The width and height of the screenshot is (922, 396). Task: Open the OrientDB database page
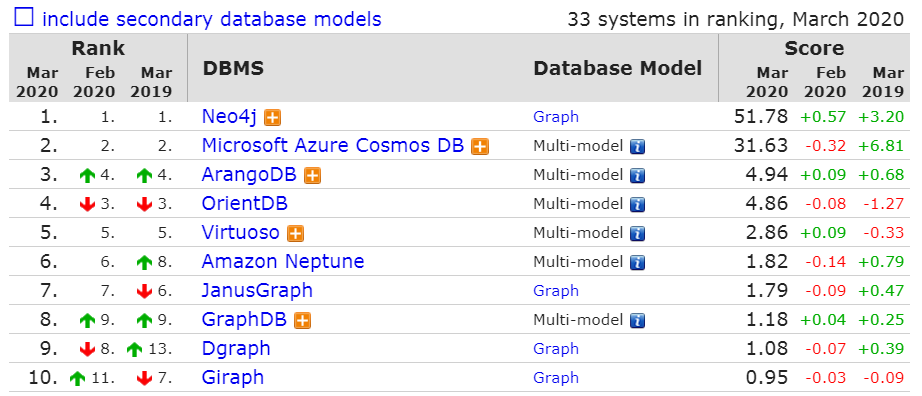245,204
